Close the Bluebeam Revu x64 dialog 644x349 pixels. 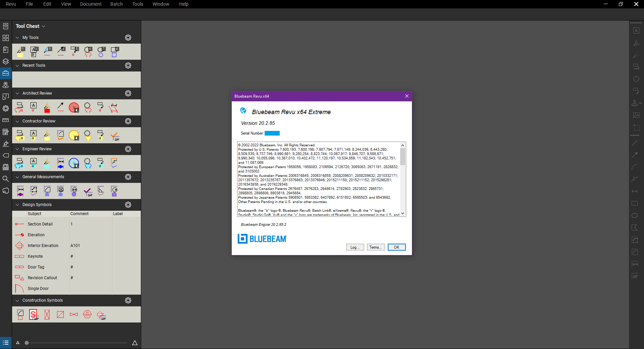pos(407,96)
